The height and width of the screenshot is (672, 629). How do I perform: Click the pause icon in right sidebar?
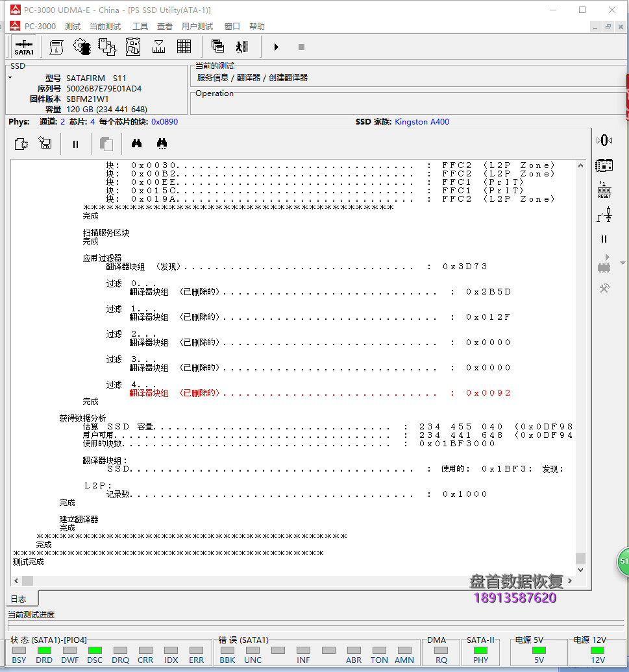coord(604,239)
